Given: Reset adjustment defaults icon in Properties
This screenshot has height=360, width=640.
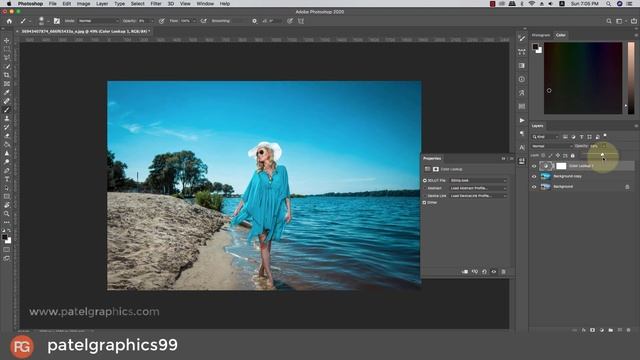Looking at the screenshot, I should (x=484, y=271).
